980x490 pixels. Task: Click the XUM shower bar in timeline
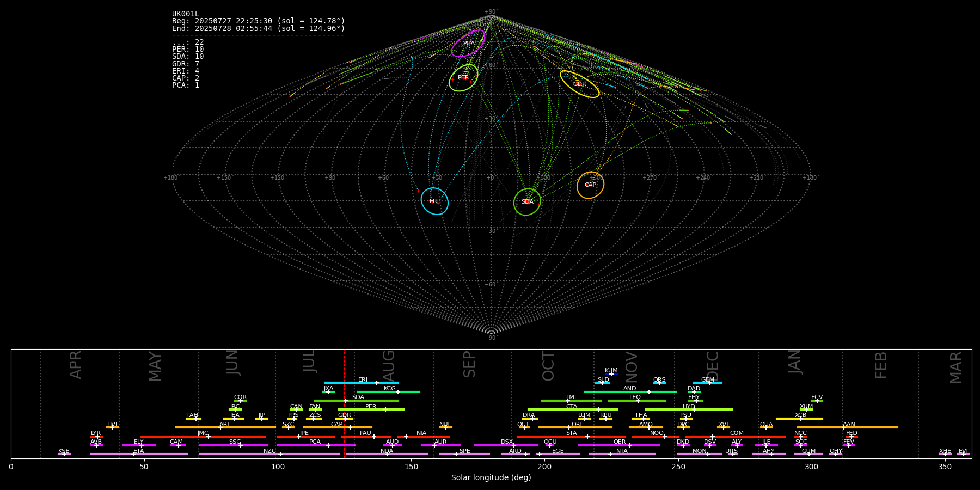point(806,409)
